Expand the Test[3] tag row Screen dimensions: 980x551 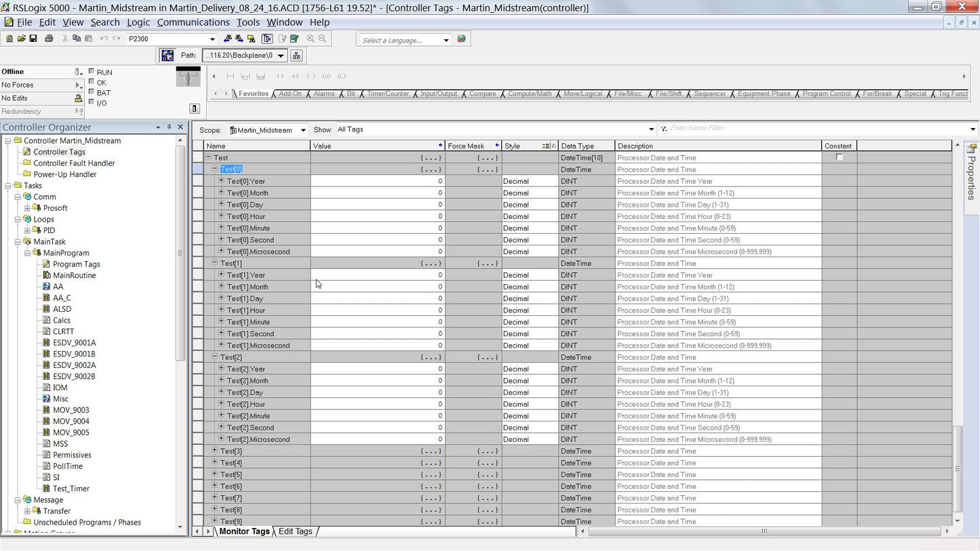(x=214, y=451)
